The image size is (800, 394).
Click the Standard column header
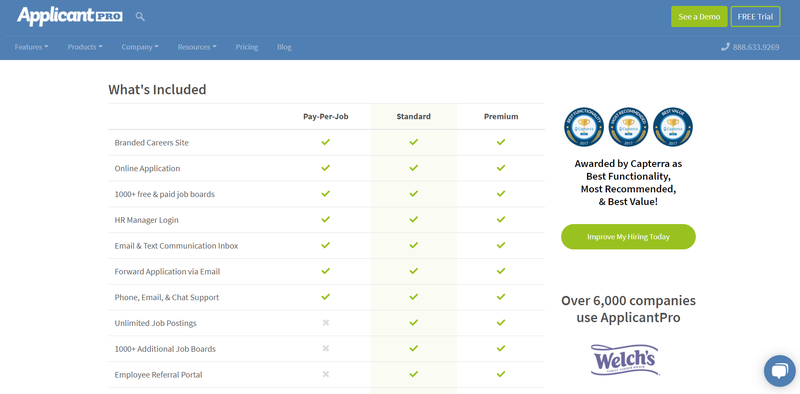(413, 116)
